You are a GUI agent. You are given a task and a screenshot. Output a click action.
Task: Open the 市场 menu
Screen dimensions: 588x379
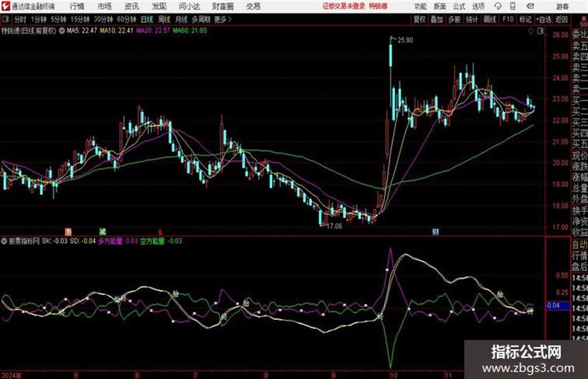click(x=105, y=6)
